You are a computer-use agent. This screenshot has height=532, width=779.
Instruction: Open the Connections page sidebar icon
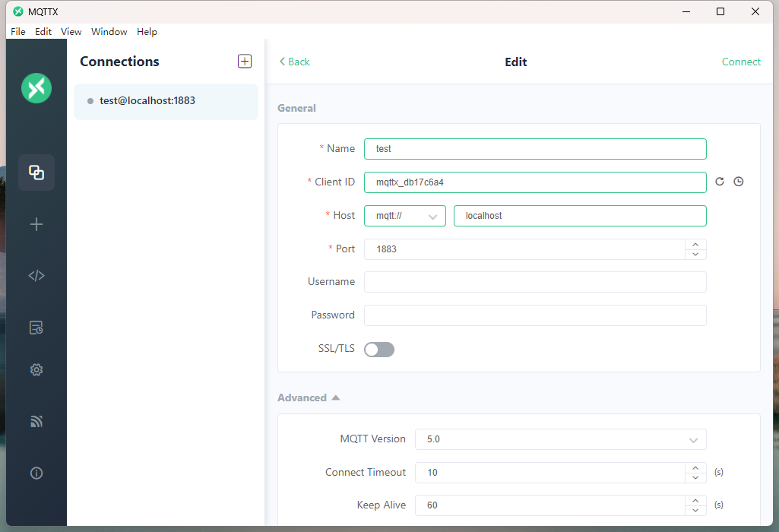[36, 173]
